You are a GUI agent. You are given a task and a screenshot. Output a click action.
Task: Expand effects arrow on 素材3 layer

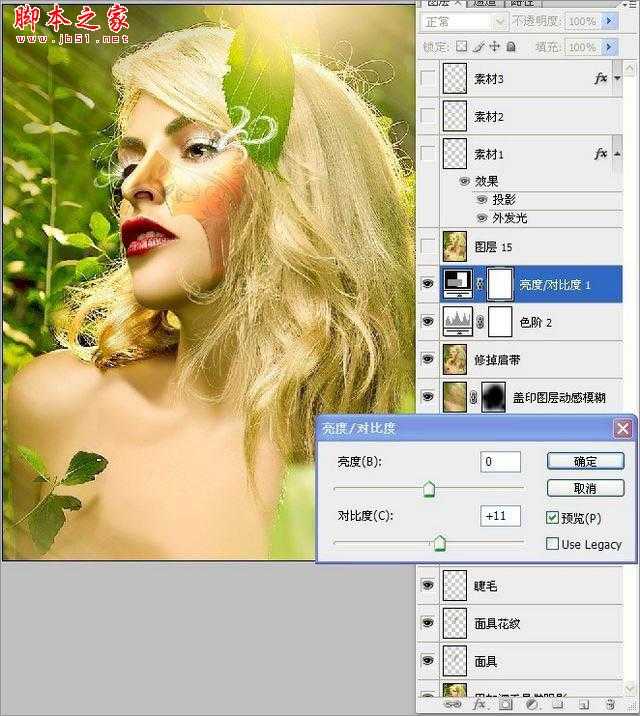[x=617, y=79]
